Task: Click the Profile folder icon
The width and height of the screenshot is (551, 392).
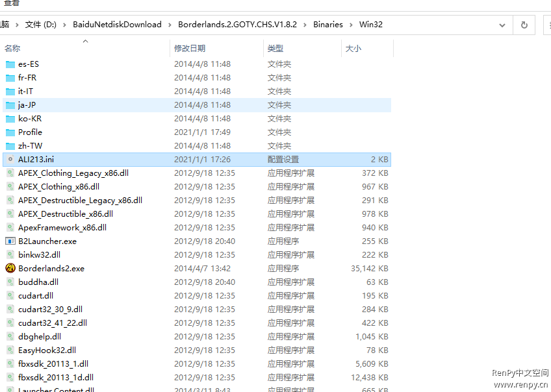Action: point(10,132)
